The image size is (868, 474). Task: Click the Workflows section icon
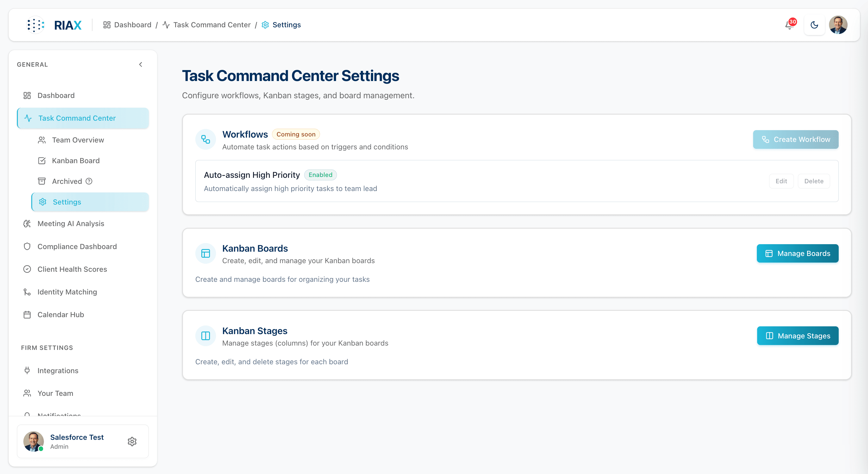pos(206,139)
